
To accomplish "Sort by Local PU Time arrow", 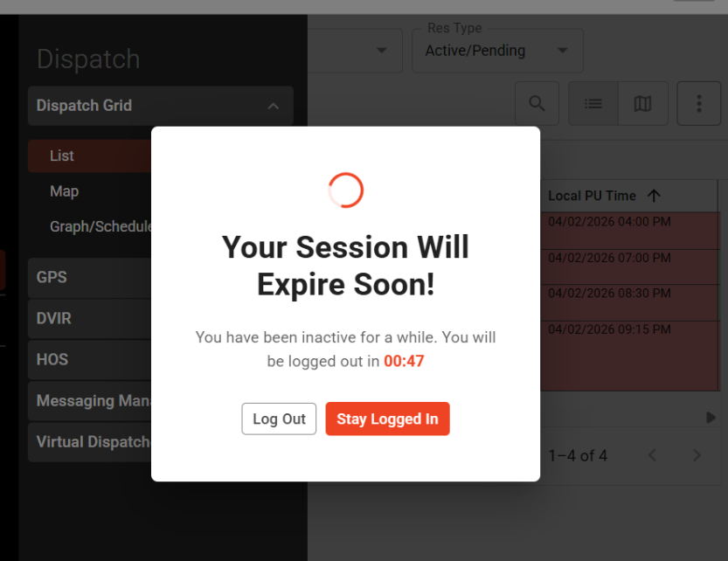I will pos(654,196).
